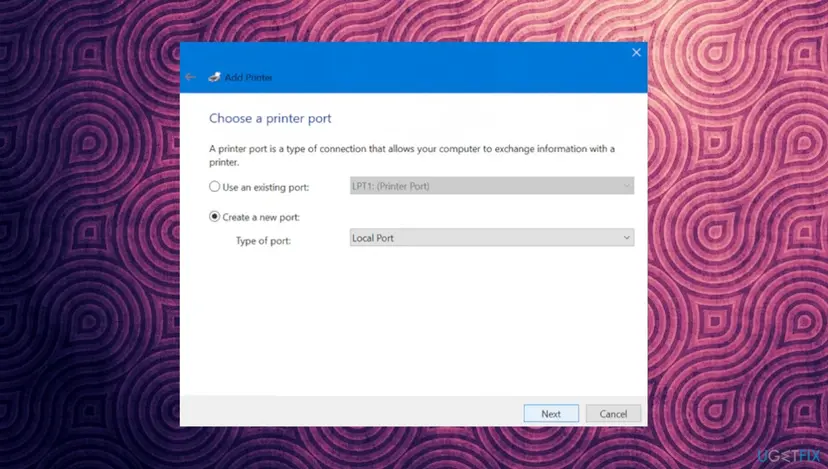Click the printer port description paragraph

(412, 155)
